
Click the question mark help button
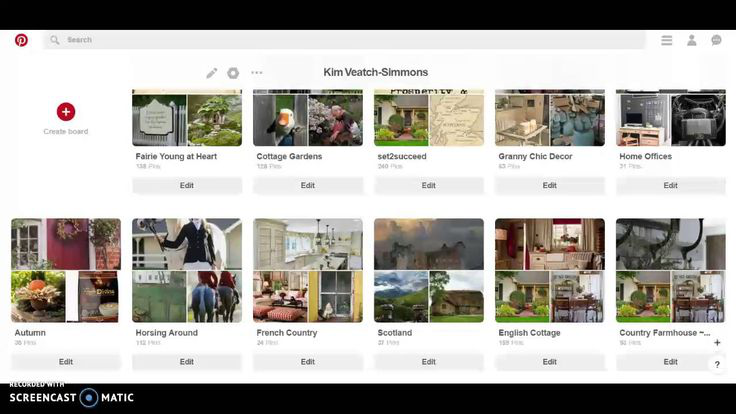(x=717, y=365)
